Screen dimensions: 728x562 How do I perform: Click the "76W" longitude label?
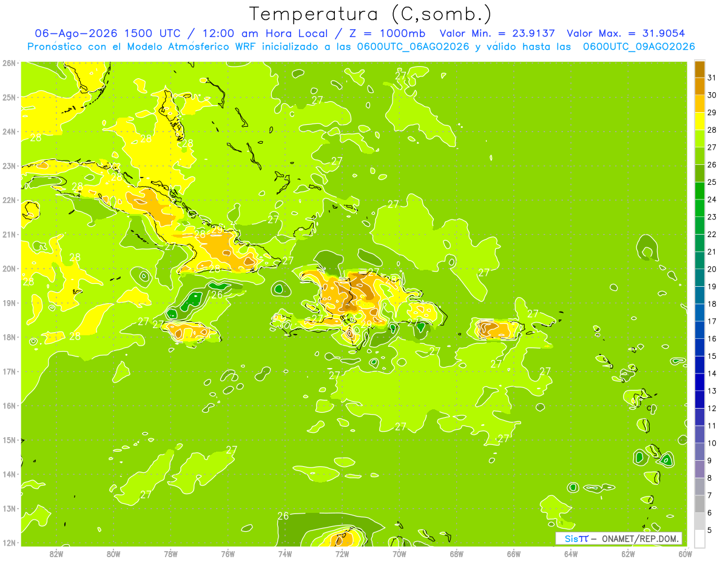(227, 554)
